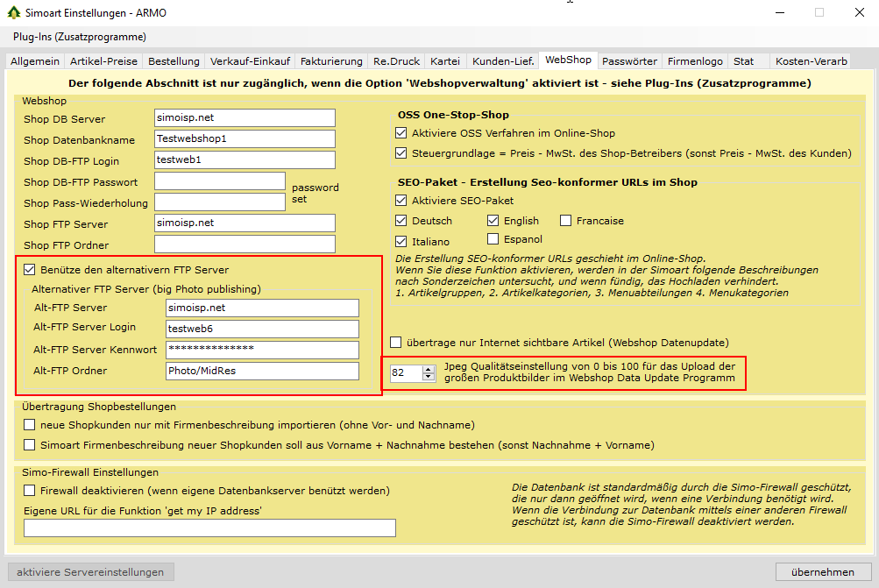Click the 'get my IP address' URL field
Viewport: 879px width, 588px height.
(209, 528)
